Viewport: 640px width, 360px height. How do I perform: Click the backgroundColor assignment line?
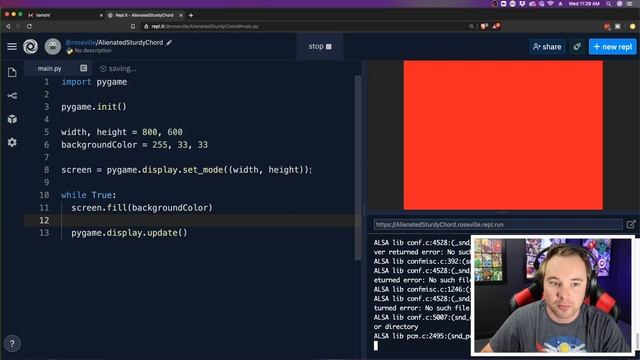pyautogui.click(x=134, y=145)
